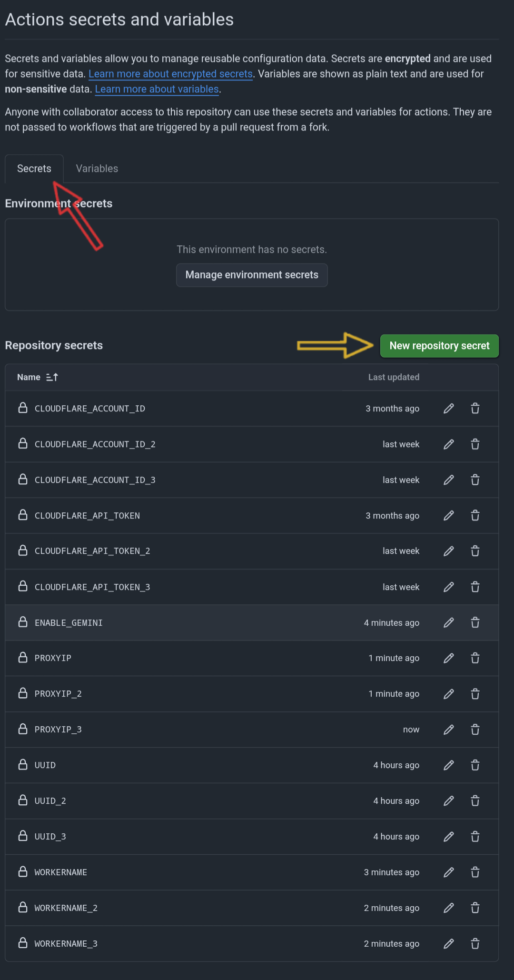
Task: Delete CLOUDFLARE_ACCOUNT_ID_2 via trash icon
Action: (475, 444)
